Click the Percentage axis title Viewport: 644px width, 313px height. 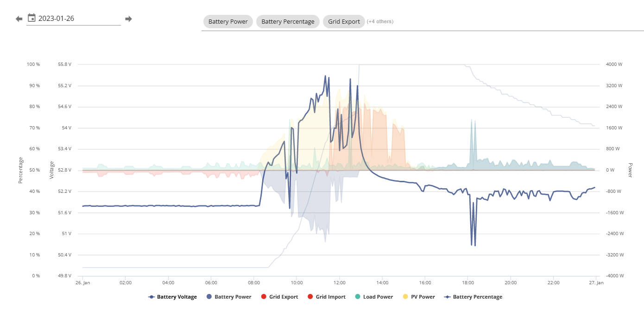[20, 170]
